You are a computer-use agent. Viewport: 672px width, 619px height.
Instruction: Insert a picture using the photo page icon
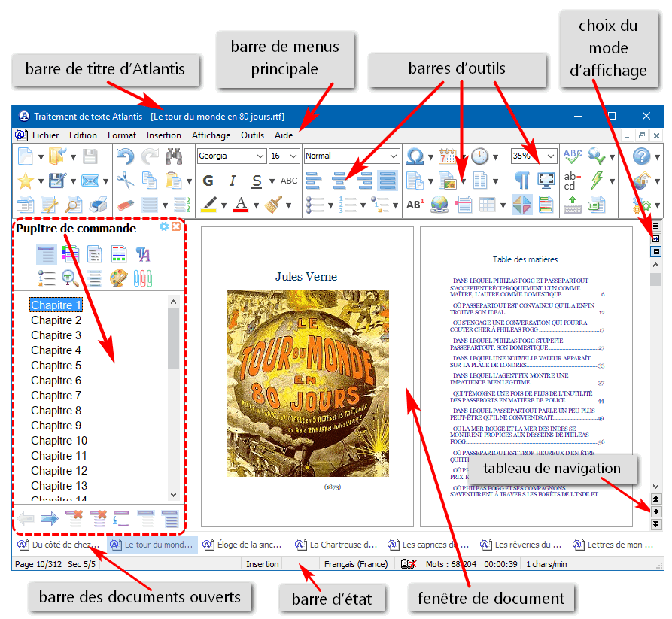point(448,181)
